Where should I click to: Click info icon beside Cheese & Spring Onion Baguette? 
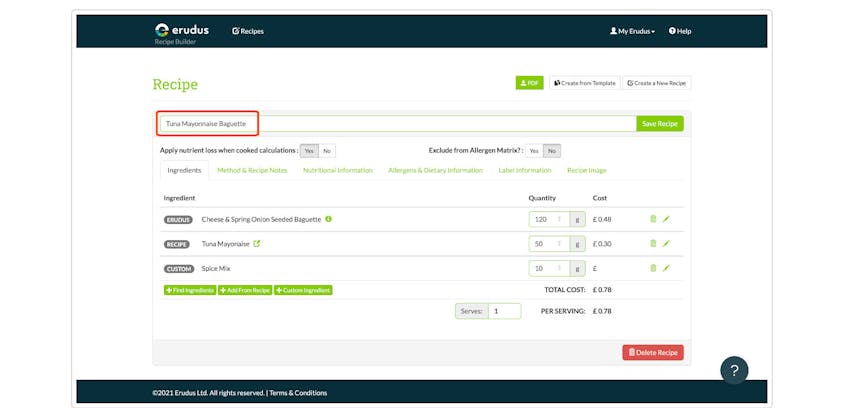pyautogui.click(x=329, y=219)
